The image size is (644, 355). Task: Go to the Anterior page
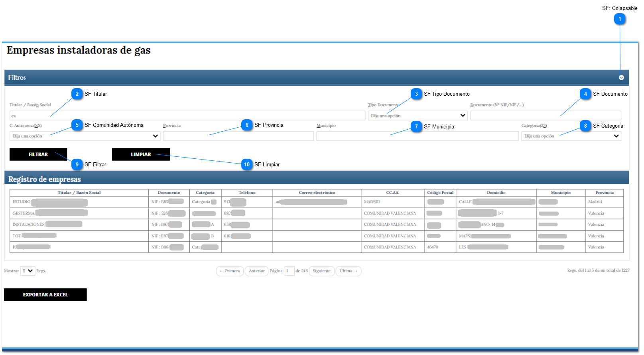click(256, 271)
